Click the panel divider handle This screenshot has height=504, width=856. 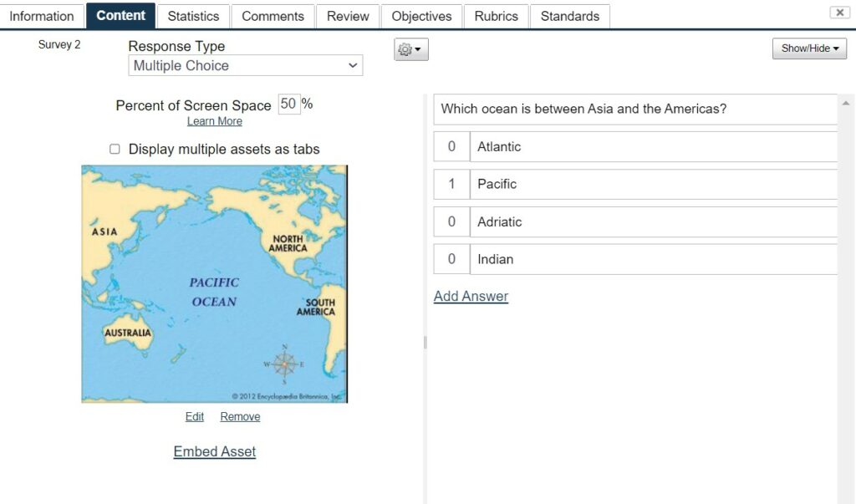point(425,343)
